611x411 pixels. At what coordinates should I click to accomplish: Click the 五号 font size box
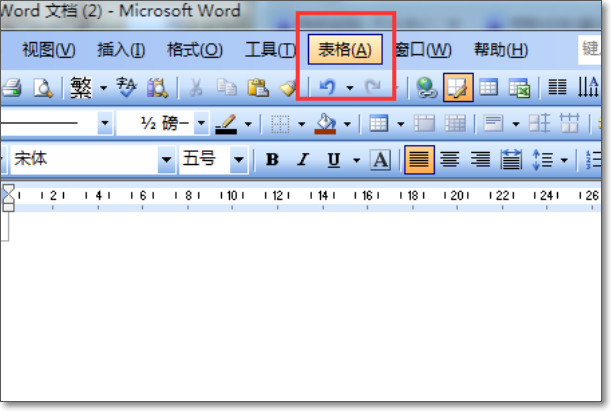click(x=204, y=159)
